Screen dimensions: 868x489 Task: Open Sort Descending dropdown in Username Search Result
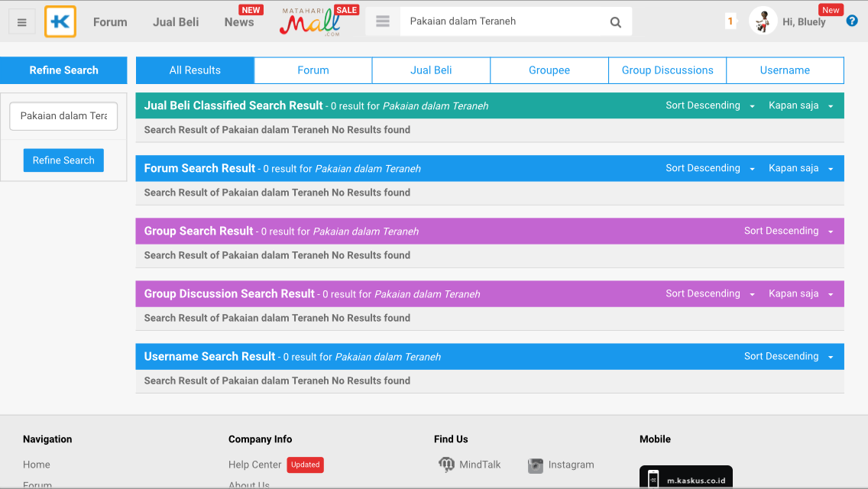789,356
